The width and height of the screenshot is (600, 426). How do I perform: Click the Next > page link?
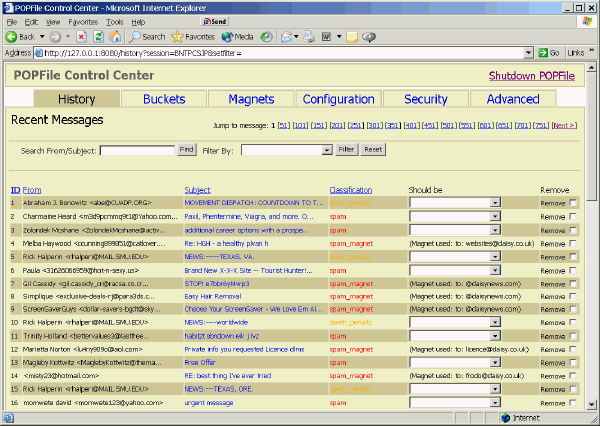(564, 126)
